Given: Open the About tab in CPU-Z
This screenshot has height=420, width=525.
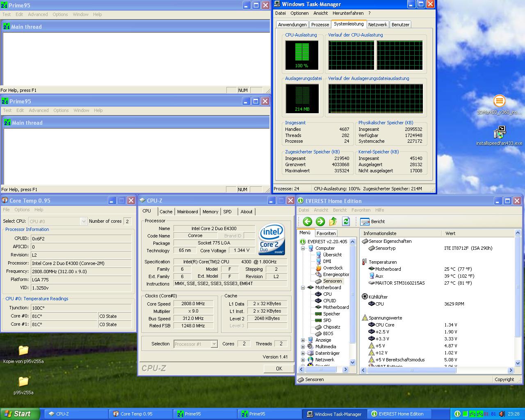Looking at the screenshot, I should coord(247,212).
